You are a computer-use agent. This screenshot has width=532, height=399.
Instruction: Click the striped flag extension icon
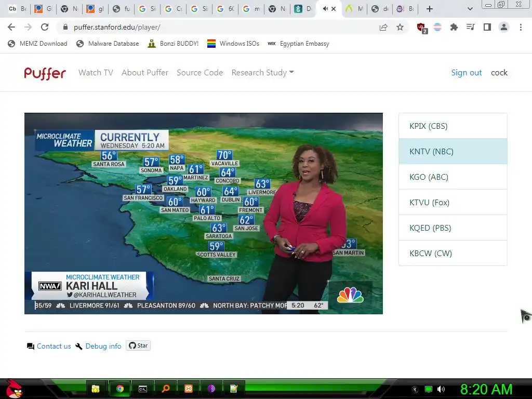(437, 27)
